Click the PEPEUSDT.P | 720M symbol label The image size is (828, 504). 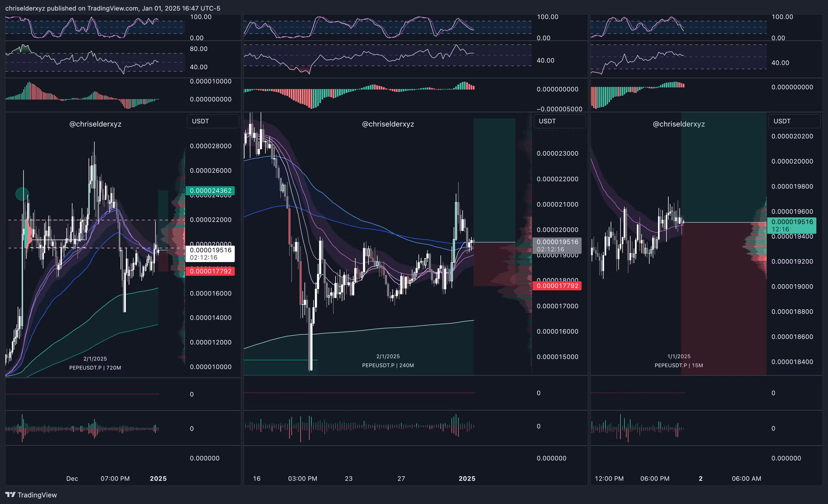[95, 368]
